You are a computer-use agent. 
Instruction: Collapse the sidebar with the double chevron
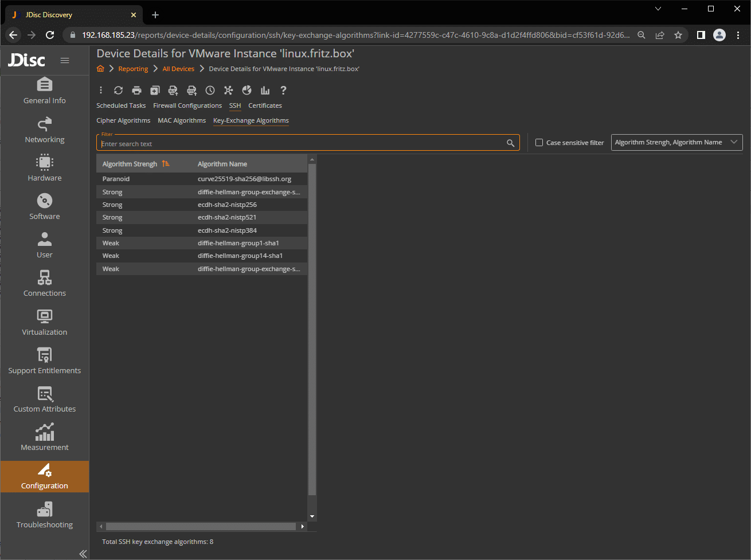point(83,553)
